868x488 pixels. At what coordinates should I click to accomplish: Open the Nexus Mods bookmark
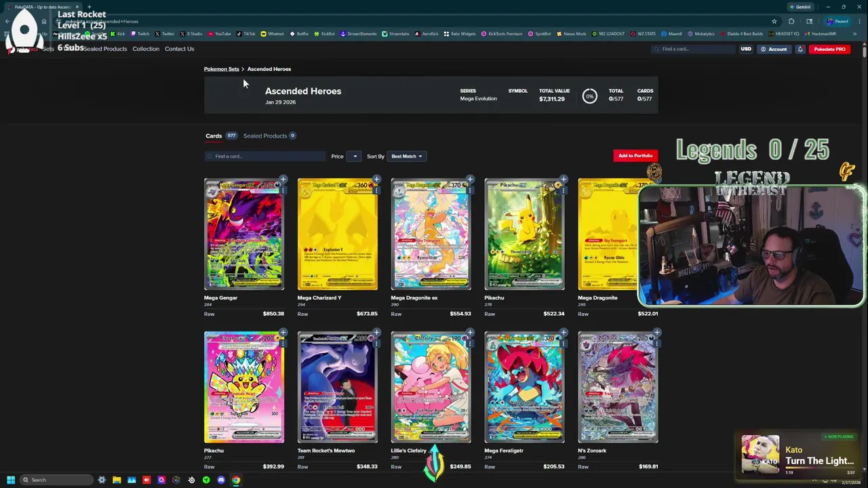571,33
